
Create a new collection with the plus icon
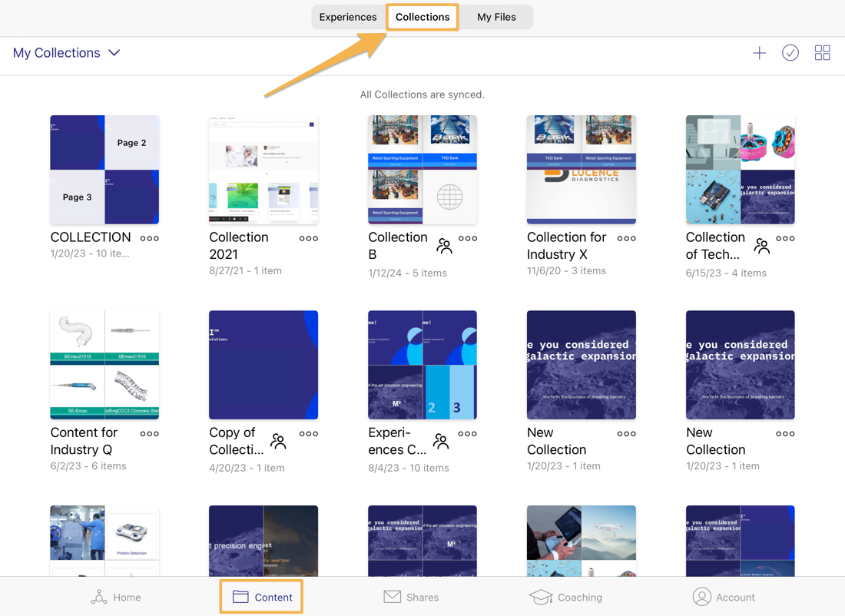pos(759,52)
